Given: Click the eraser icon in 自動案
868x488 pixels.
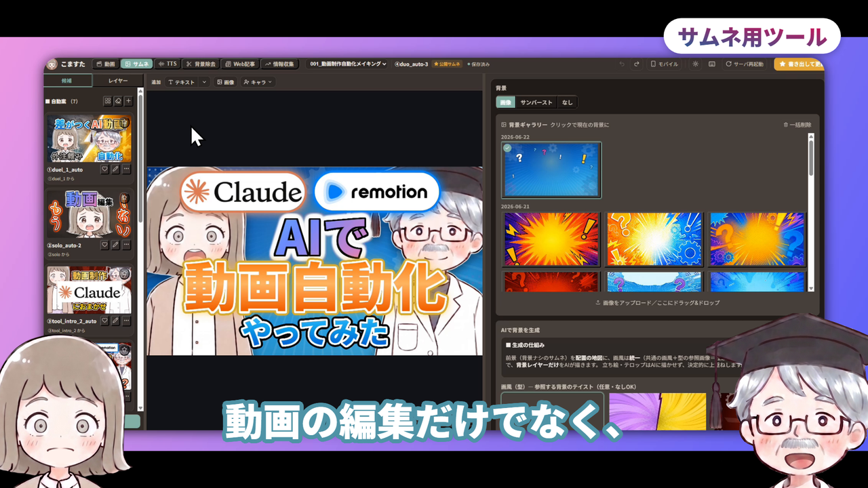Looking at the screenshot, I should point(118,101).
